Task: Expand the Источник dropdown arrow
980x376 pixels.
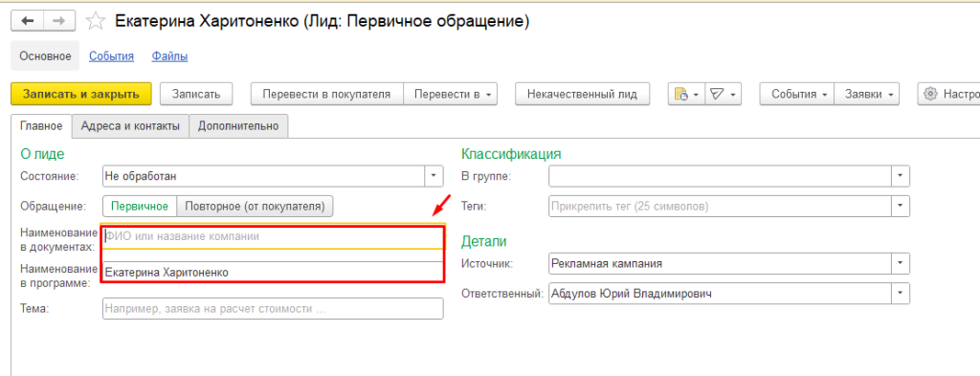Action: click(x=901, y=263)
